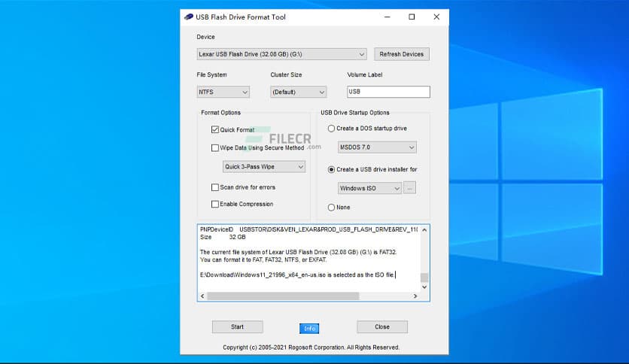Expand the Cluster Size dropdown

[x=298, y=92]
